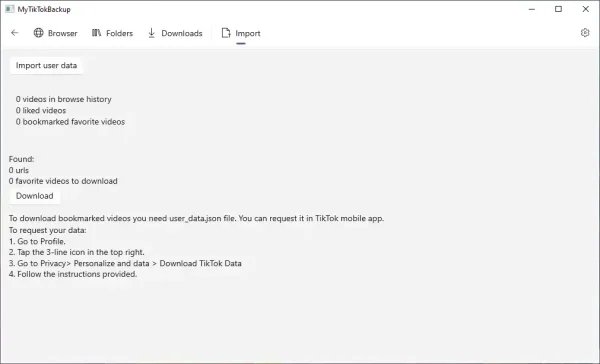Switch to the Browser tab
The width and height of the screenshot is (600, 364).
(x=55, y=33)
